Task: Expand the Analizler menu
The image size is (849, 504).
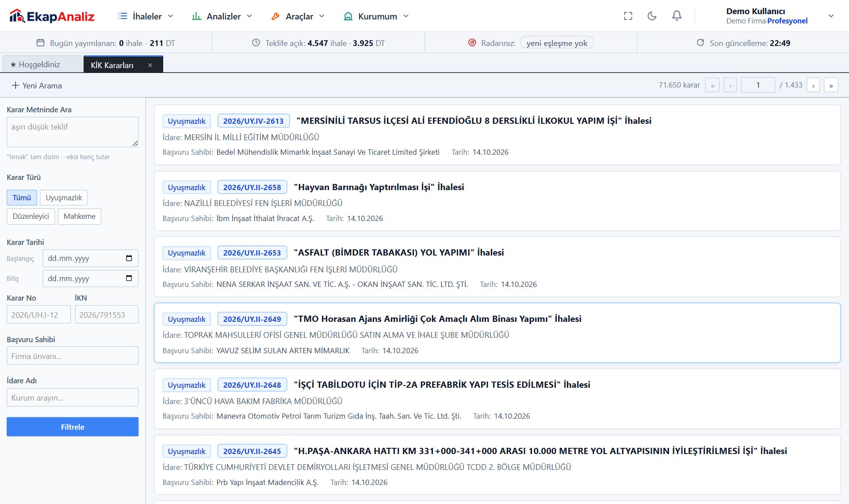Action: 222,16
